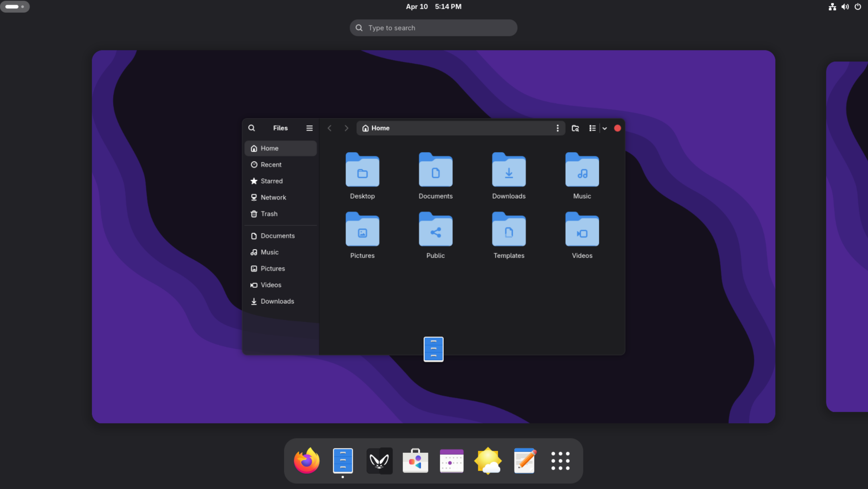This screenshot has height=489, width=868.
Task: Select Starred in the sidebar
Action: [280, 181]
